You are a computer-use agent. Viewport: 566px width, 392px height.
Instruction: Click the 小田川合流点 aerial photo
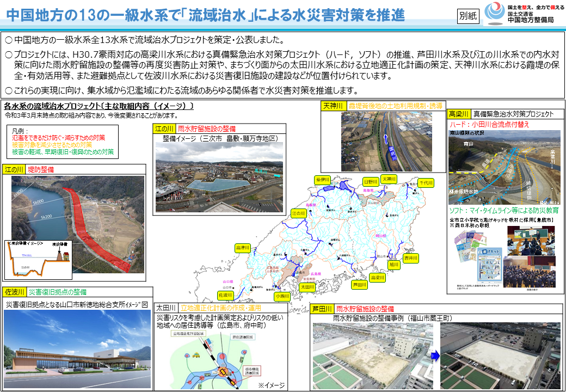[504, 167]
